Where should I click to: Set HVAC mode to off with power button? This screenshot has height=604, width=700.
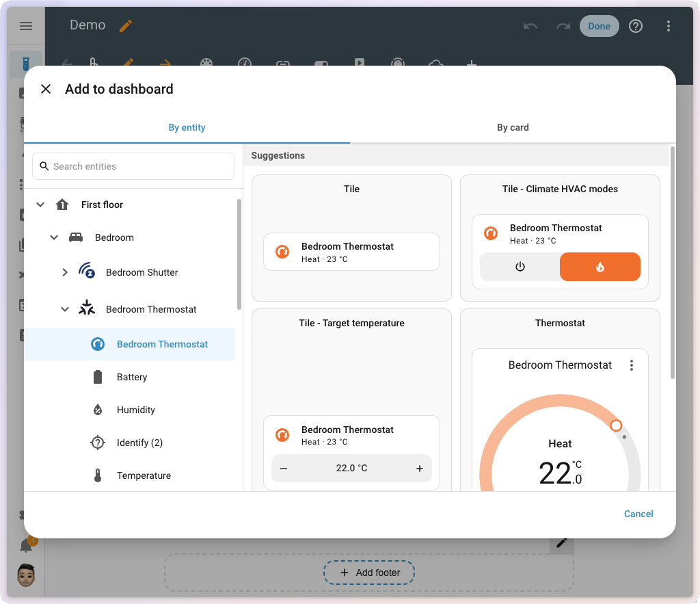pos(520,267)
